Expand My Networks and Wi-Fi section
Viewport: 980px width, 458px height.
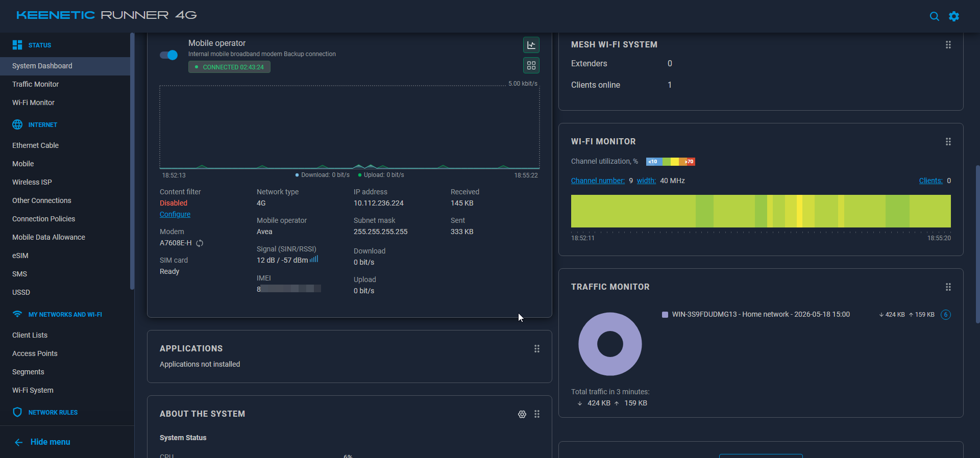(x=65, y=315)
